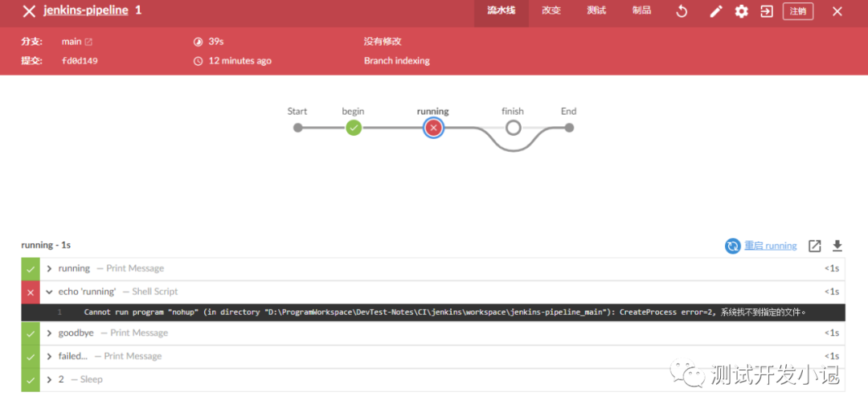Switch to the 流水线 tab

(501, 11)
